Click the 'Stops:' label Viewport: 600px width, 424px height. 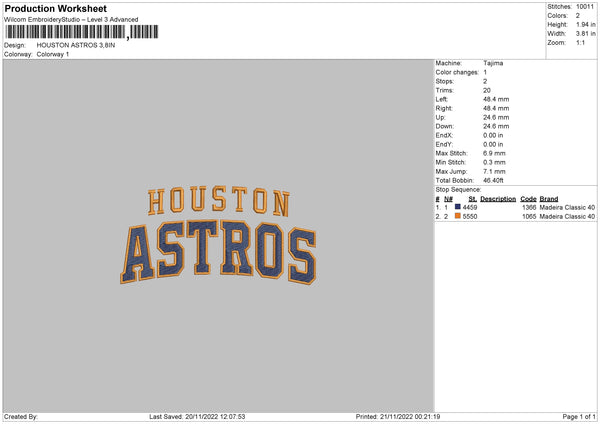tap(445, 81)
